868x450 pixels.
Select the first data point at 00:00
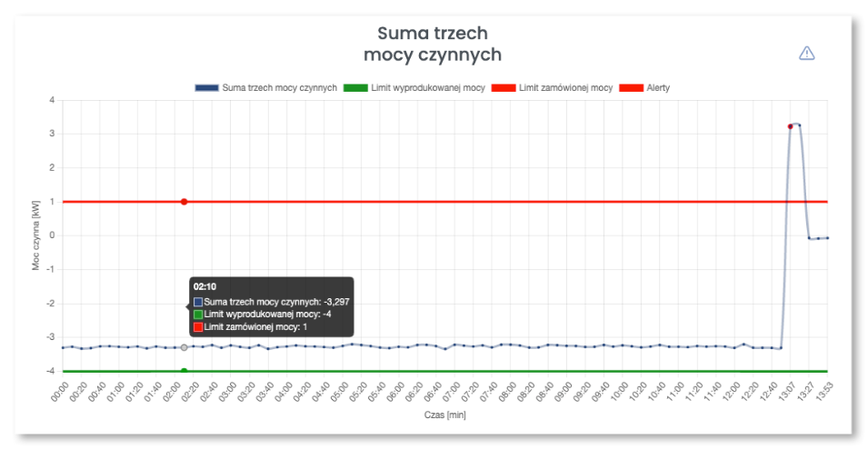pyautogui.click(x=63, y=347)
